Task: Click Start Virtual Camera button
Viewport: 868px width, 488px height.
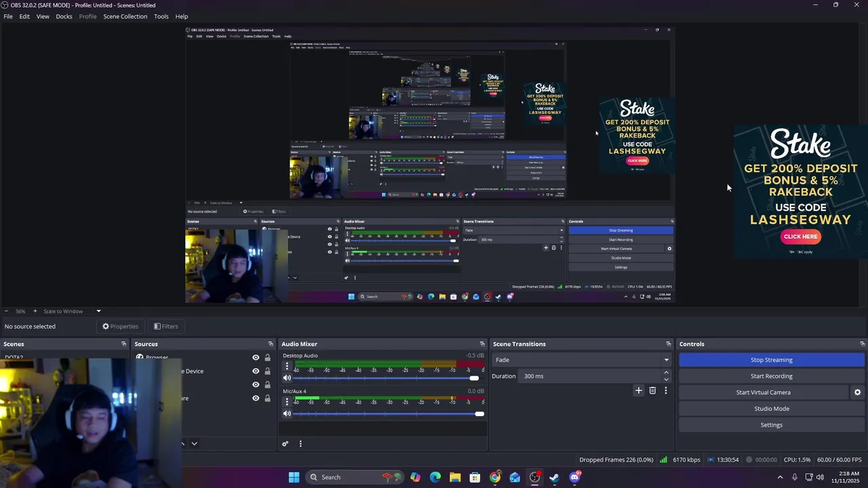Action: pos(764,392)
